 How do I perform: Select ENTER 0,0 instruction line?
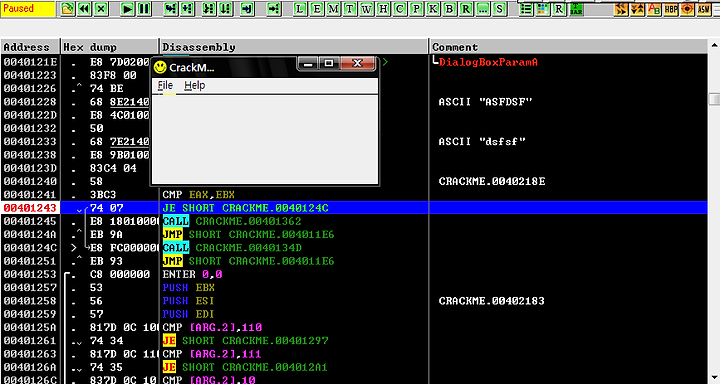coord(192,275)
